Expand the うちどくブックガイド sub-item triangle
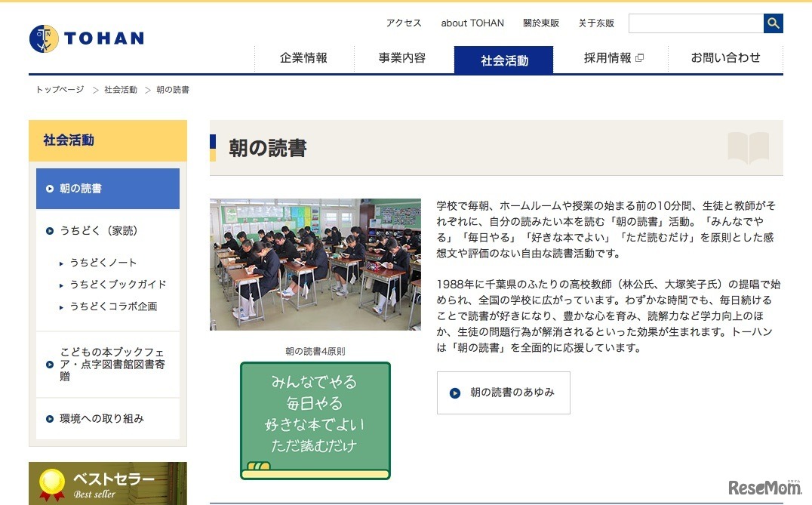Screen dimensions: 812x505 pyautogui.click(x=61, y=285)
